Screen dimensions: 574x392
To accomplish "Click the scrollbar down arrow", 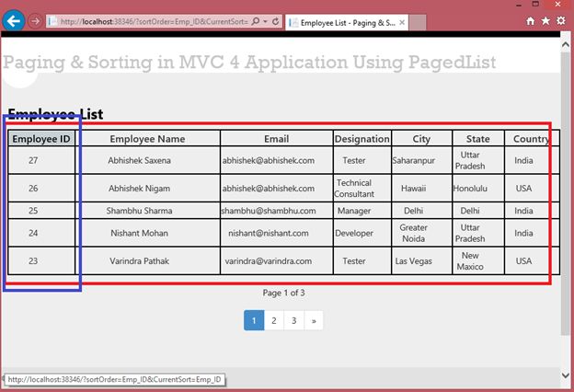I will coord(565,375).
